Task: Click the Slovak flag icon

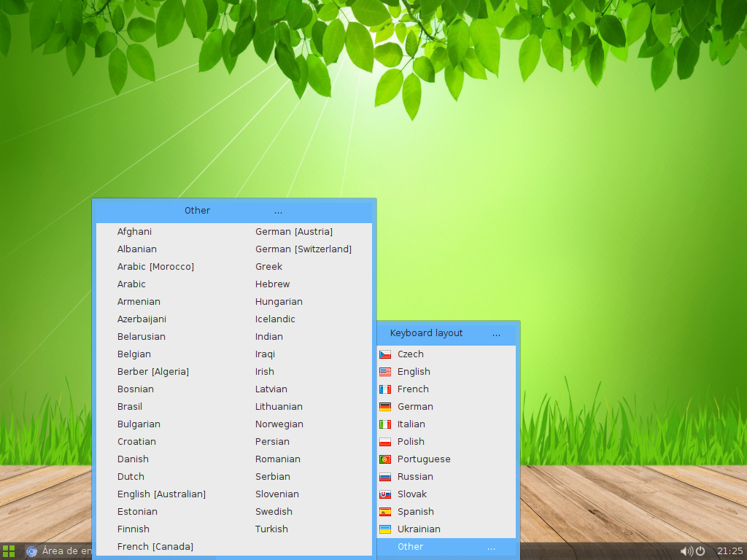Action: 385,494
